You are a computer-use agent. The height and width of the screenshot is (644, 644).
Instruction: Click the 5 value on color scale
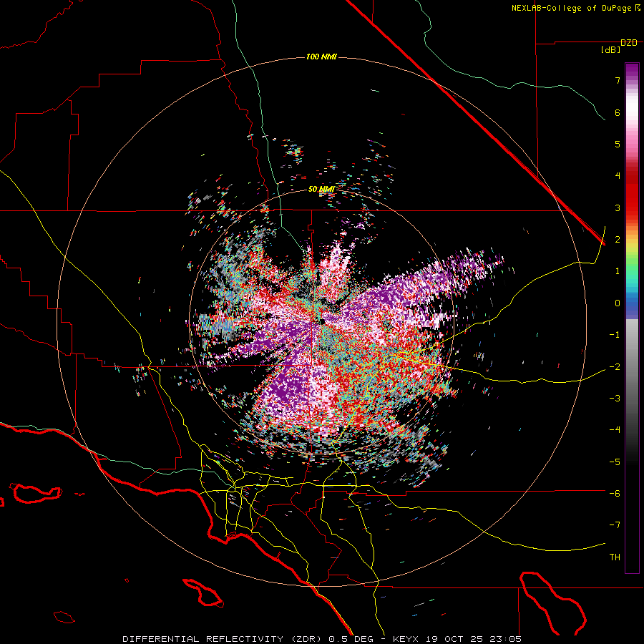[618, 145]
